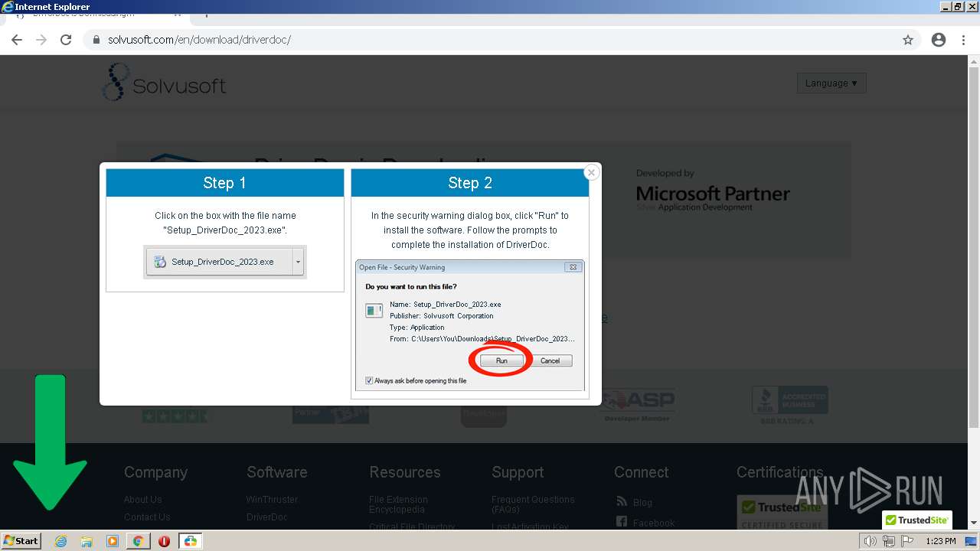The width and height of the screenshot is (980, 551).
Task: Click the network tray icon
Action: click(x=889, y=541)
